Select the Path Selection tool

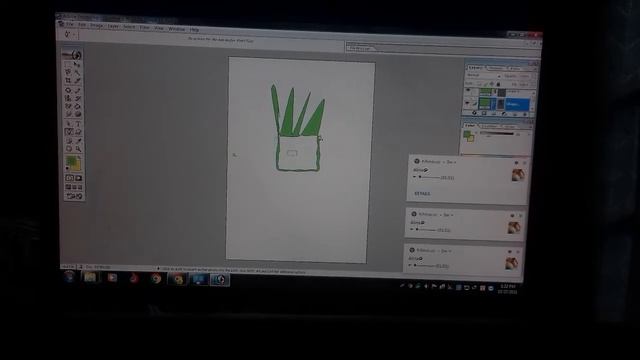(69, 124)
